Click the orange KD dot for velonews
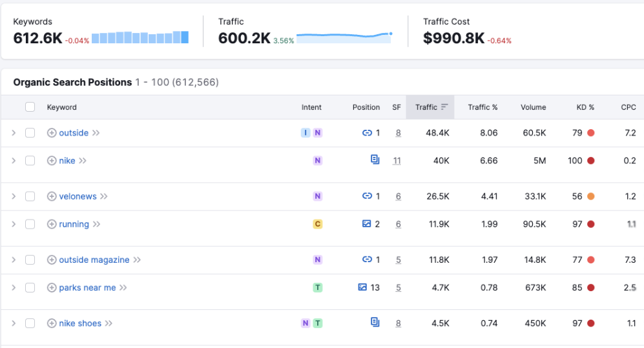This screenshot has height=348, width=644. tap(590, 196)
